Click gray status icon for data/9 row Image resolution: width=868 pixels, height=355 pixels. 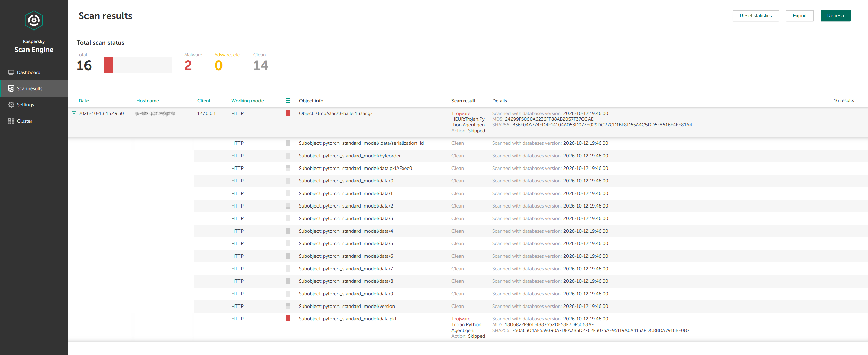click(x=288, y=294)
